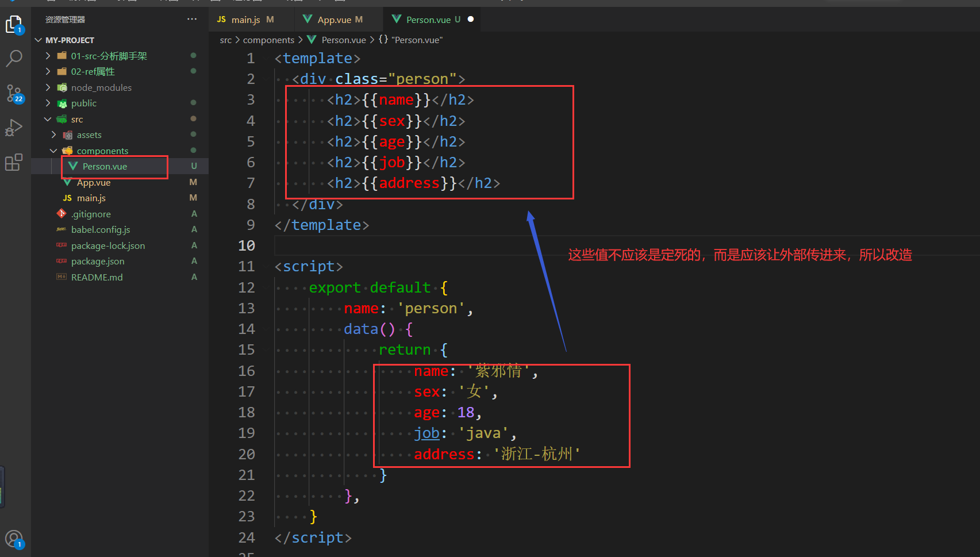Click the unsaved dot on Person.vue tab
Image resolution: width=980 pixels, height=557 pixels.
(471, 19)
